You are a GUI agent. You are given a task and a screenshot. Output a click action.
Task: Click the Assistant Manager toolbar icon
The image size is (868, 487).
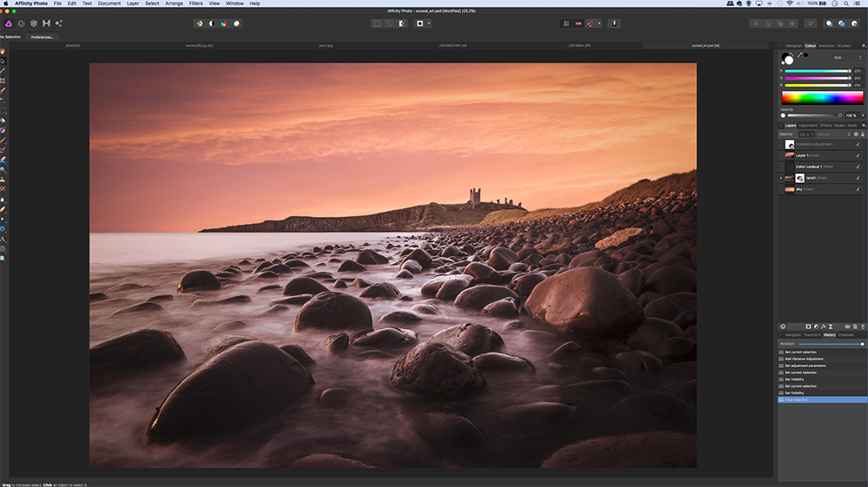click(614, 23)
